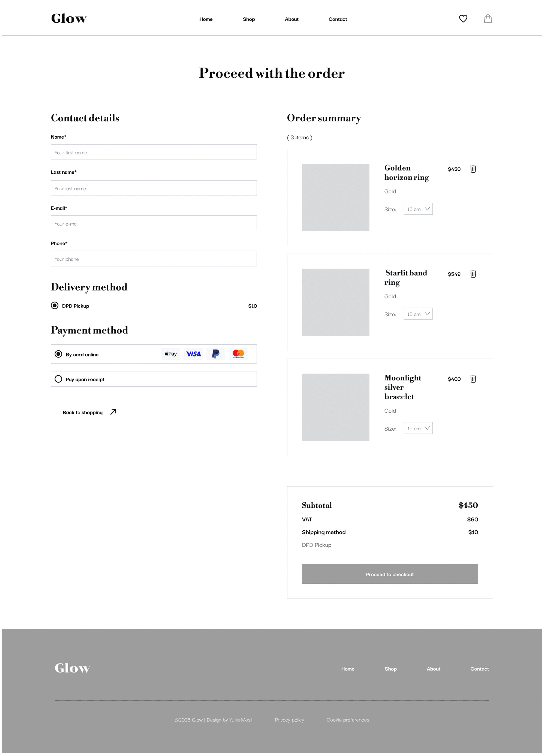Click the @2025 Glow design credit text
Image resolution: width=544 pixels, height=756 pixels.
pyautogui.click(x=213, y=720)
